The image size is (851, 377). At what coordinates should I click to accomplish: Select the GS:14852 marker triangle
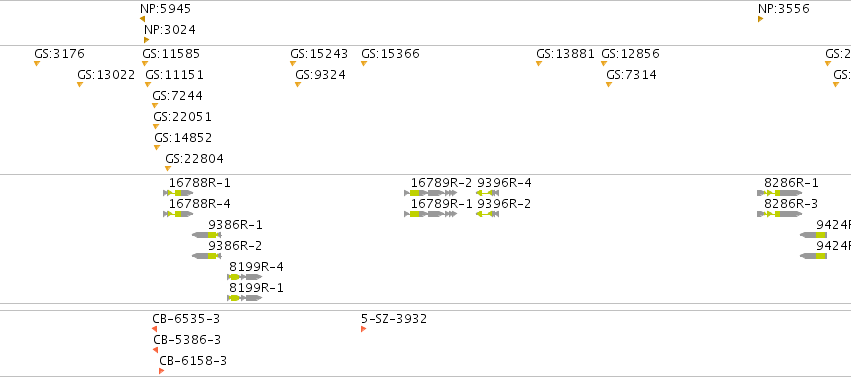click(157, 148)
